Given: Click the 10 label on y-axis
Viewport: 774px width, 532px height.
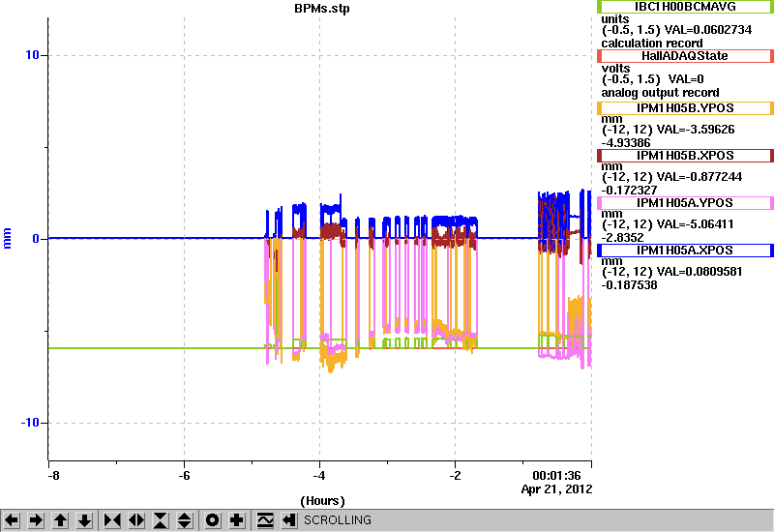Looking at the screenshot, I should tap(32, 55).
